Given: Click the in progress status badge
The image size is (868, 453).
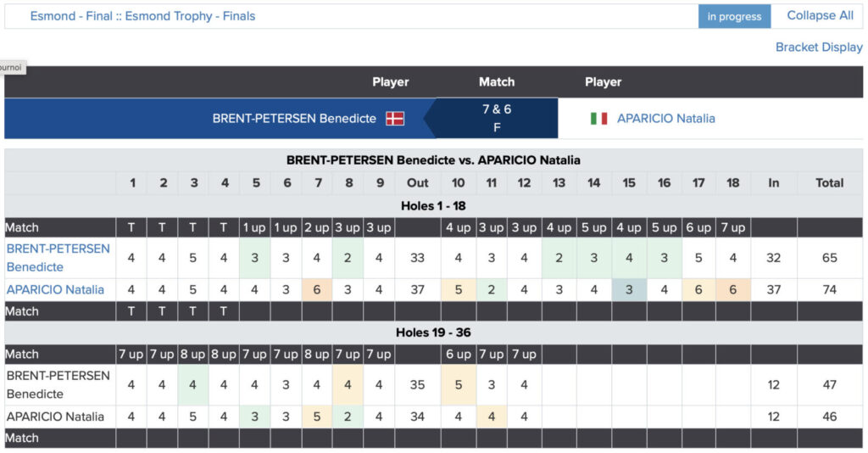Looking at the screenshot, I should coord(735,16).
